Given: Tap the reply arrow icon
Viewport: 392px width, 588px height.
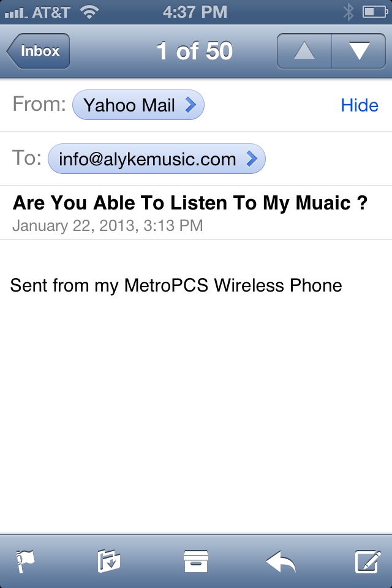Looking at the screenshot, I should click(x=281, y=562).
